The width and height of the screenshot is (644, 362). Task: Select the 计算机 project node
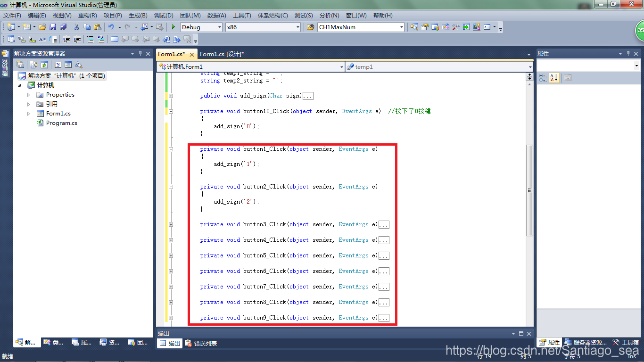click(46, 85)
